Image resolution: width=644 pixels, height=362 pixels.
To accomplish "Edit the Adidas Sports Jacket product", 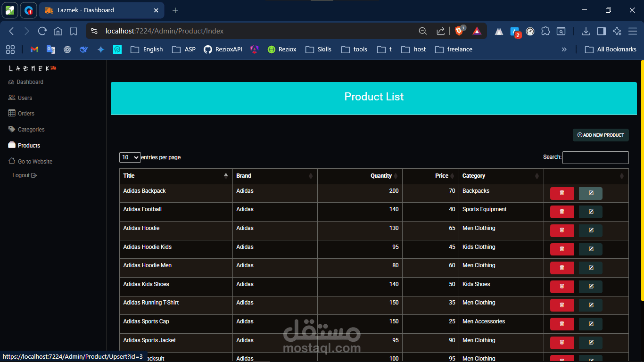I will coord(591,343).
